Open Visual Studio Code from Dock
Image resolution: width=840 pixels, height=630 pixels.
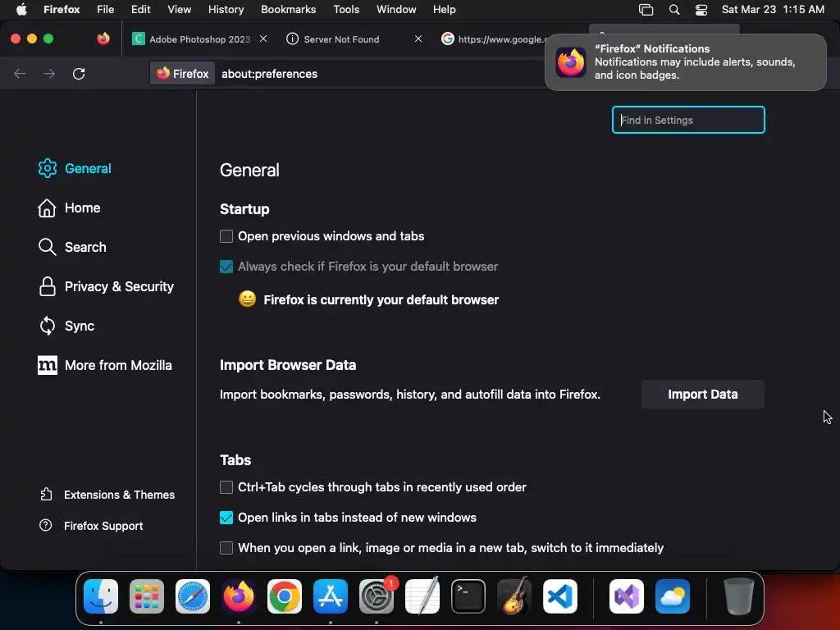coord(560,596)
